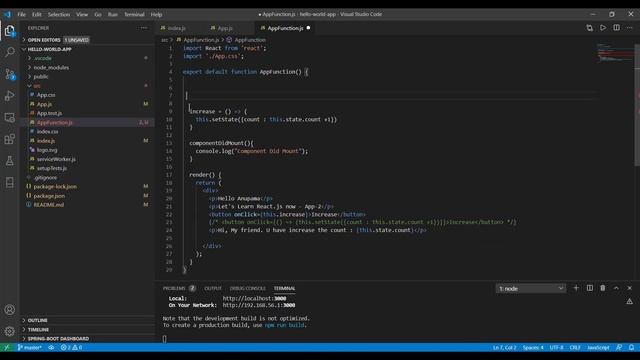This screenshot has height=360, width=640.
Task: Switch to the App.js editor tab
Action: pyautogui.click(x=225, y=28)
